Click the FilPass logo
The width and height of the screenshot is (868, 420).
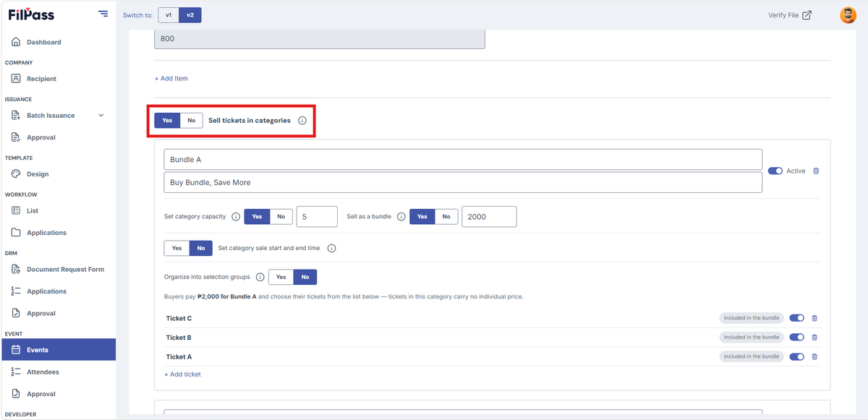(31, 14)
